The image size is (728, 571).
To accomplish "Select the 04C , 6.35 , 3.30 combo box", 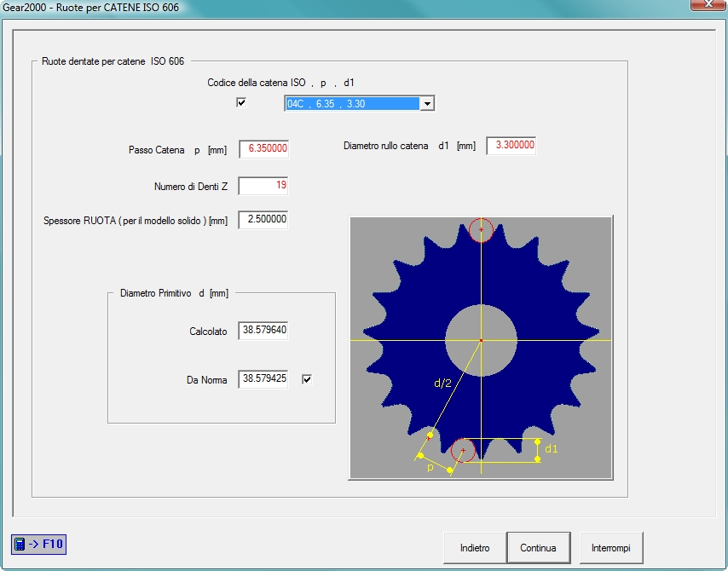I will click(360, 103).
